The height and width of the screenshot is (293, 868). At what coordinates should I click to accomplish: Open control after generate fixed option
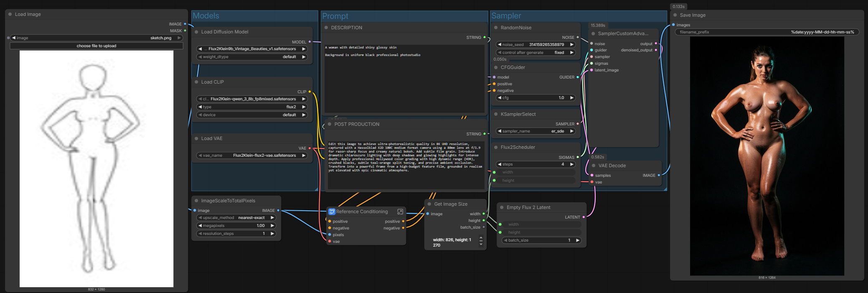[x=536, y=53]
